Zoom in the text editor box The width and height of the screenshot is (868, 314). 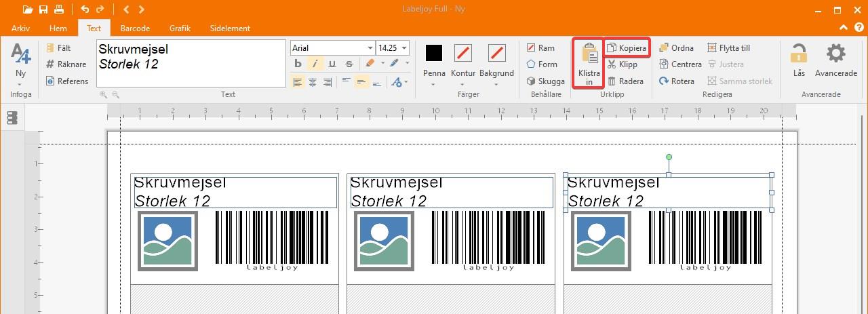(x=104, y=95)
